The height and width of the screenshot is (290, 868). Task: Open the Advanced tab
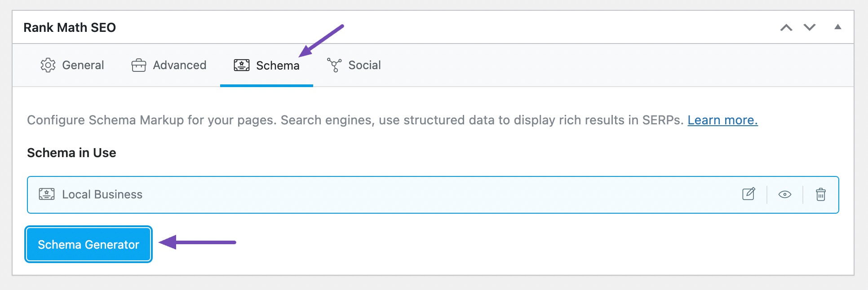(x=180, y=65)
